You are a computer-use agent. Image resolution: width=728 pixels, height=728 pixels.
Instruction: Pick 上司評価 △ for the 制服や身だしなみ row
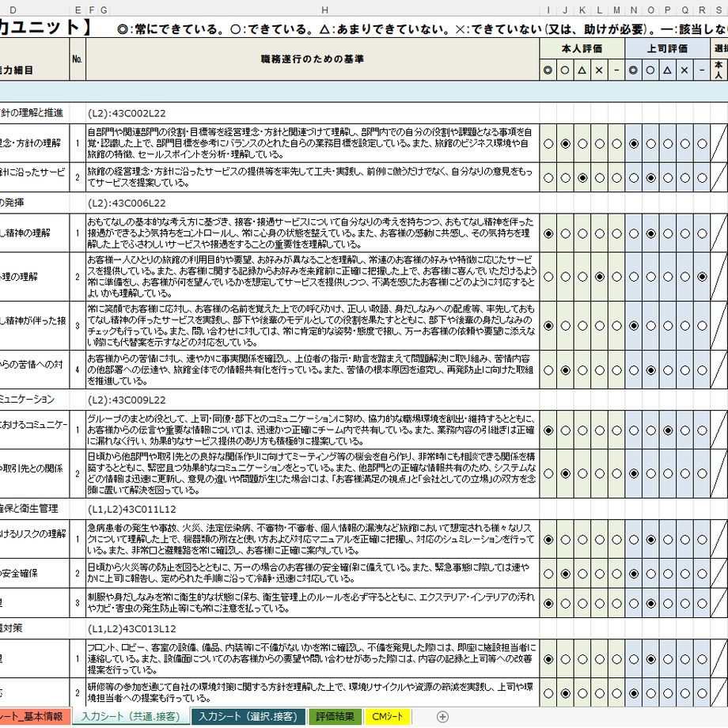point(668,604)
